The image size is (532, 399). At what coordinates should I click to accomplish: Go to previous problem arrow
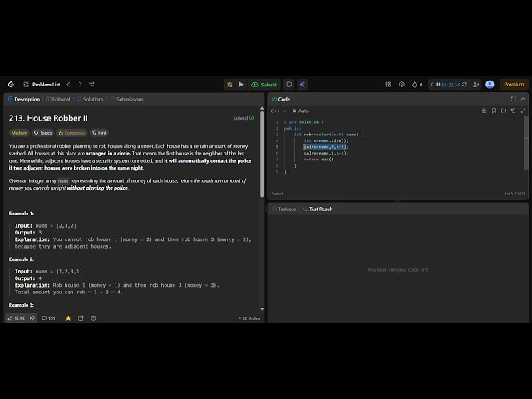click(x=68, y=85)
